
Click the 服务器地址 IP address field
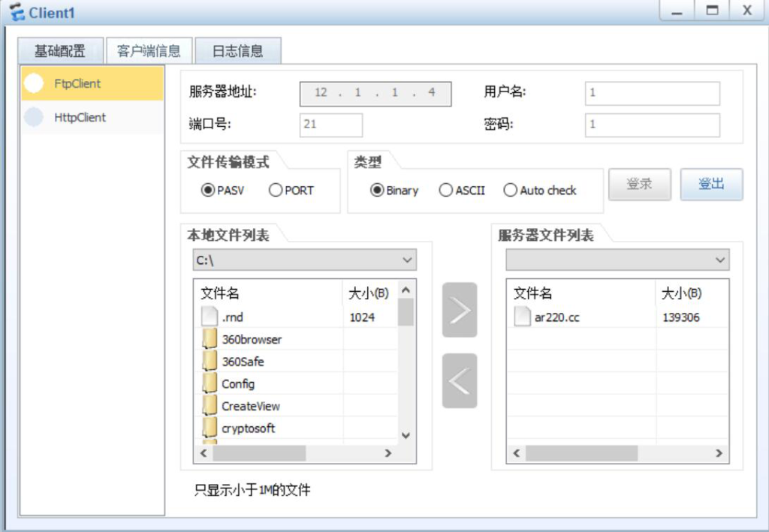click(375, 94)
